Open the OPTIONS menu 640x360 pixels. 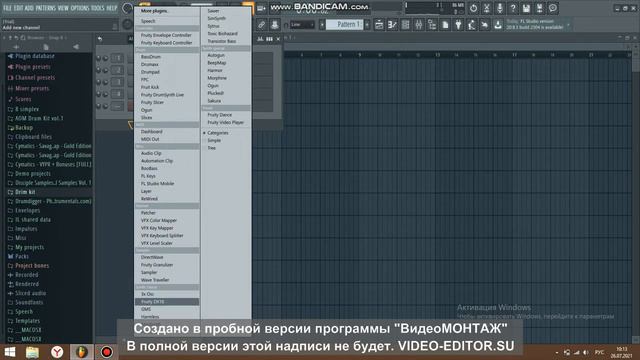pyautogui.click(x=80, y=8)
